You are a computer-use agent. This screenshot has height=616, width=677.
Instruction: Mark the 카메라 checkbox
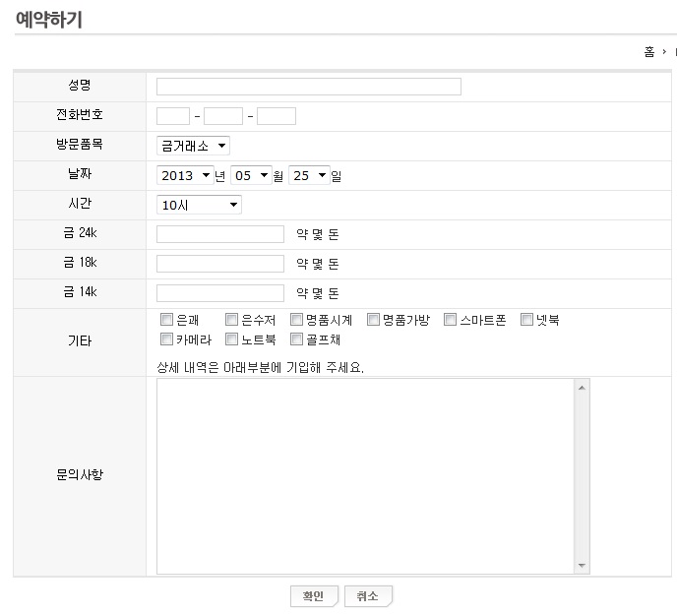coord(166,339)
